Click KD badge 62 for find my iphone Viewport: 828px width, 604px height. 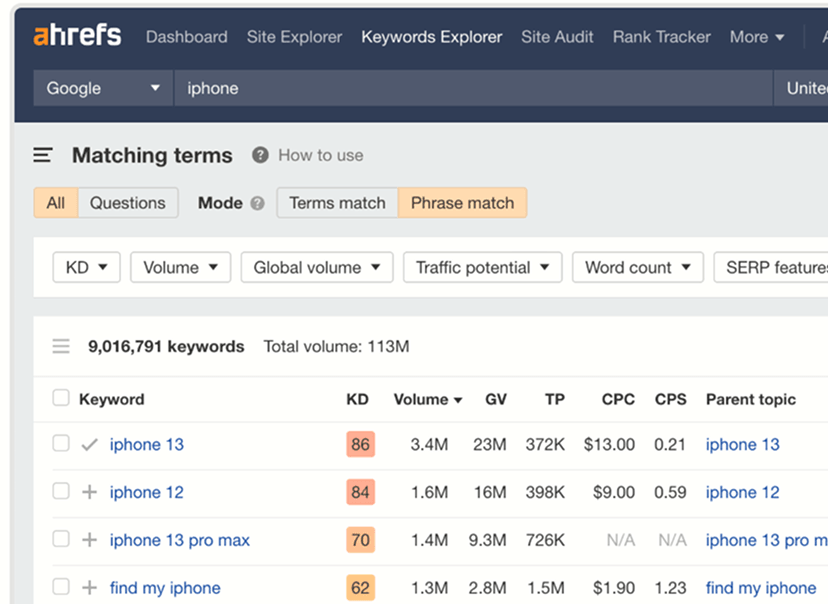361,588
